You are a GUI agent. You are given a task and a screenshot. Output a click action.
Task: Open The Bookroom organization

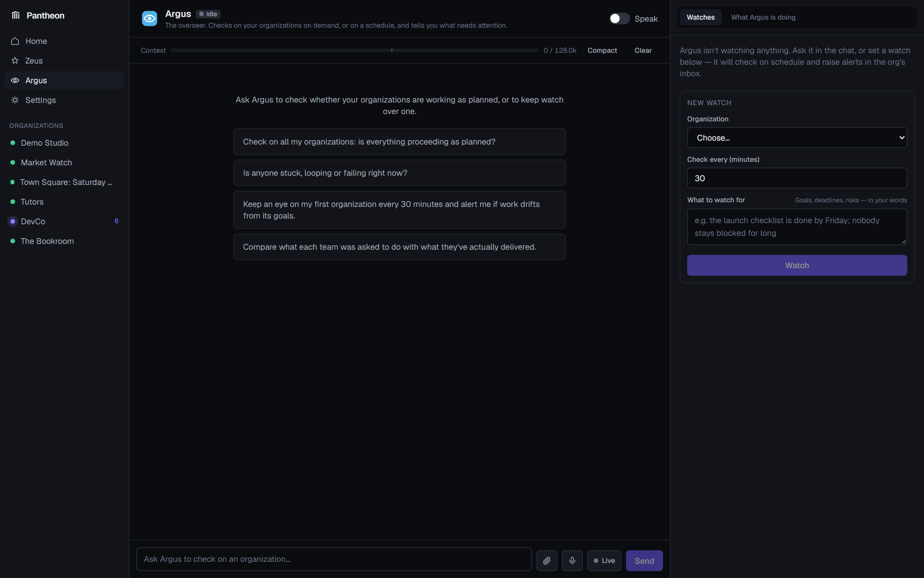pyautogui.click(x=64, y=241)
